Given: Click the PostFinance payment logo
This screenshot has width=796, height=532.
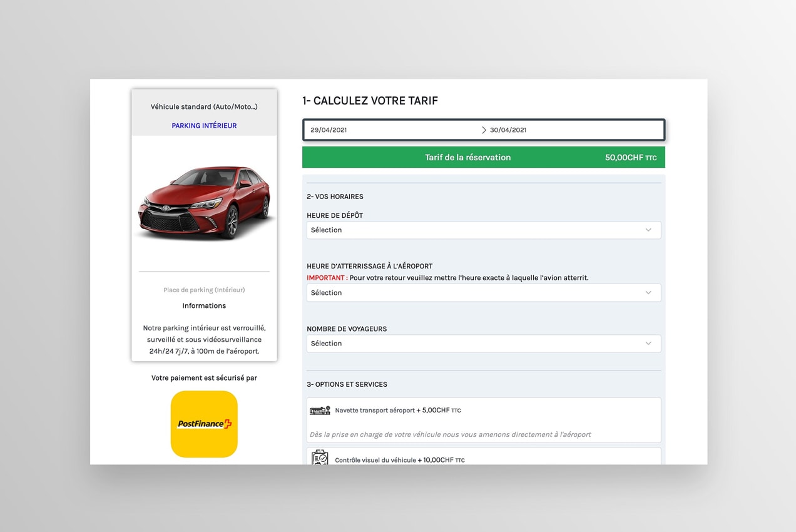Looking at the screenshot, I should (204, 424).
